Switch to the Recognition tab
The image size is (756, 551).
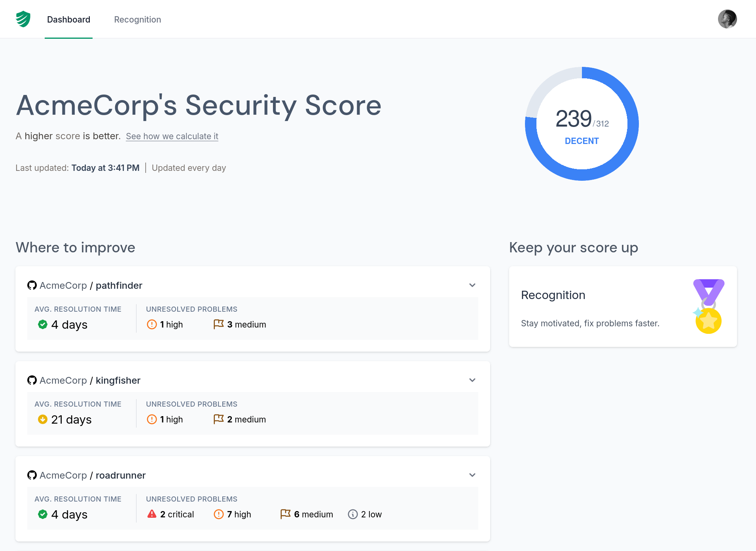click(x=137, y=19)
